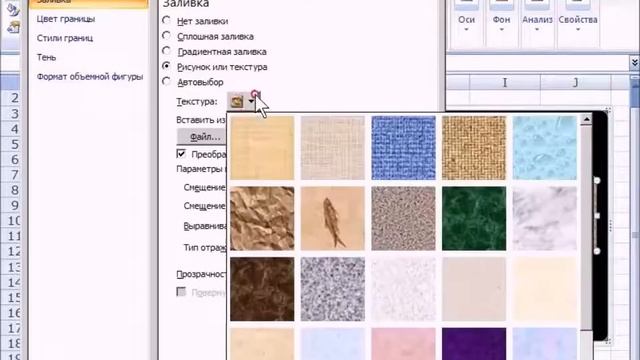Screen dimensions: 640x360
Task: Select row 8 header
Action: click(x=10, y=190)
